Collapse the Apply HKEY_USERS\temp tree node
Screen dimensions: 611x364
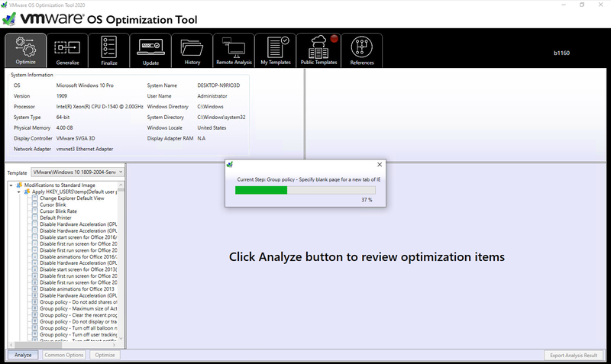[18, 192]
